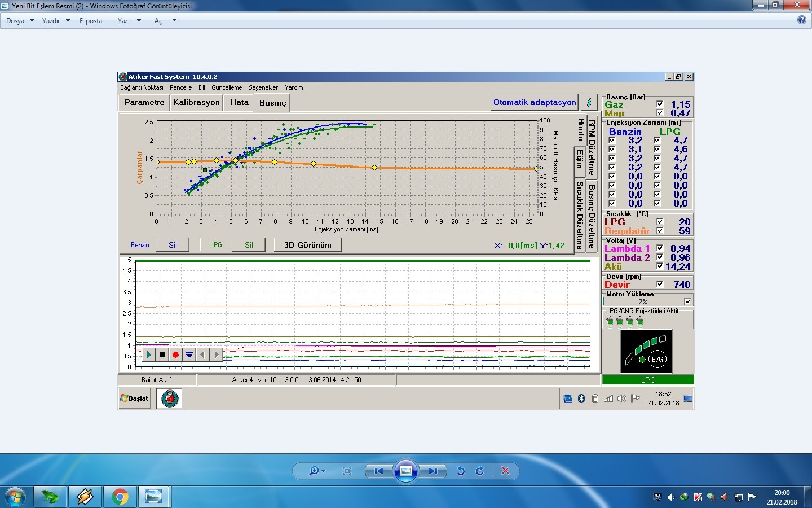Click the Başlat start button in the image
812x508 pixels.
pos(134,398)
